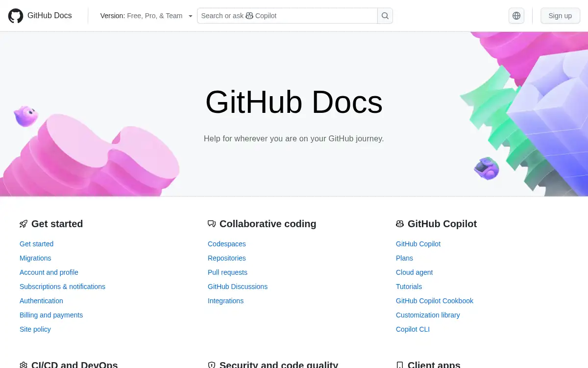
Task: Open the GitHub Copilot Cookbook link
Action: tap(435, 301)
